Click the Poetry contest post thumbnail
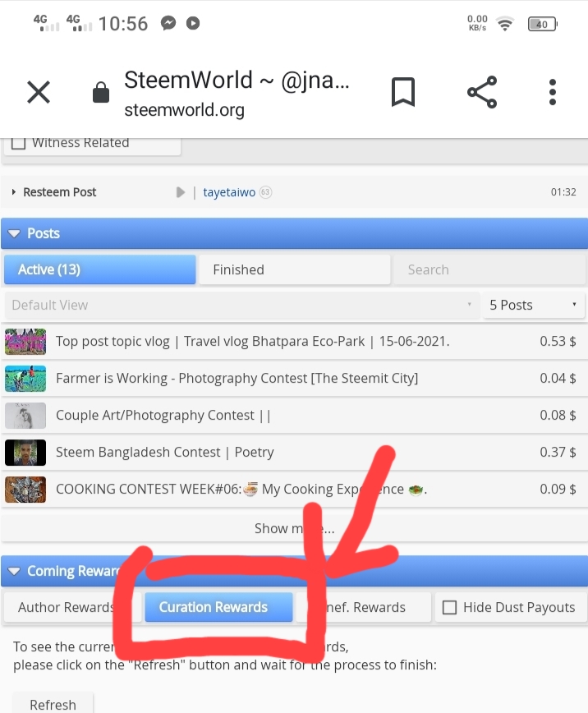Screen dimensions: 588x713 coord(25,452)
